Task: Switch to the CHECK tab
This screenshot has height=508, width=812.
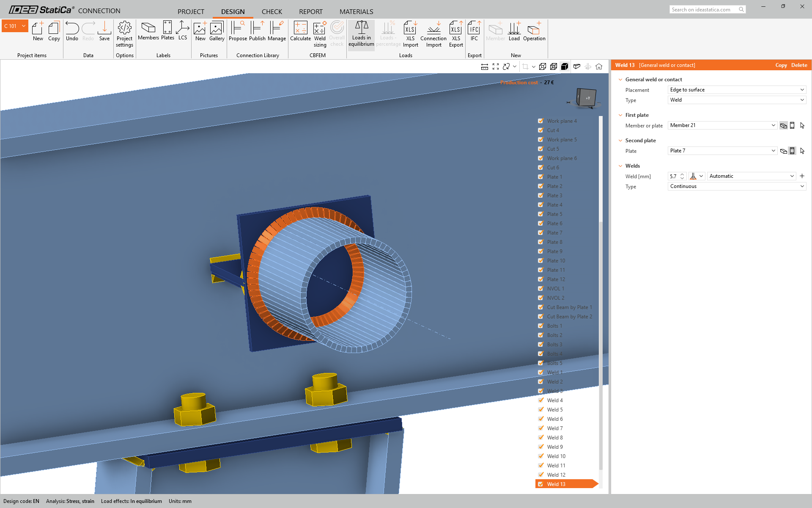Action: click(x=272, y=11)
